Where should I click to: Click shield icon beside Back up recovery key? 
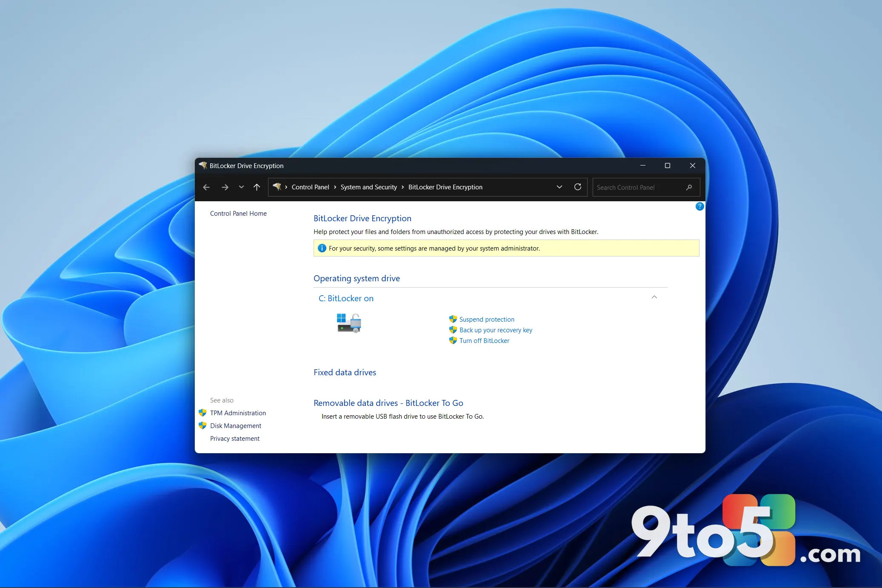point(453,330)
